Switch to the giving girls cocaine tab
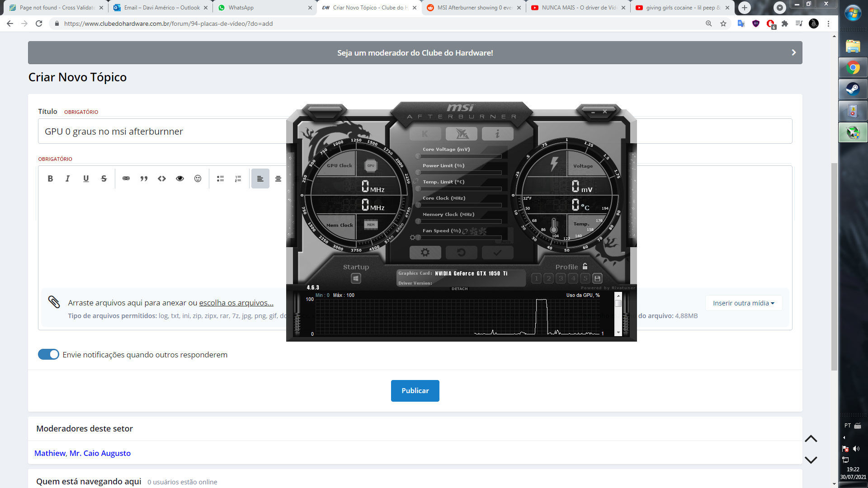The width and height of the screenshot is (868, 488). pos(682,8)
